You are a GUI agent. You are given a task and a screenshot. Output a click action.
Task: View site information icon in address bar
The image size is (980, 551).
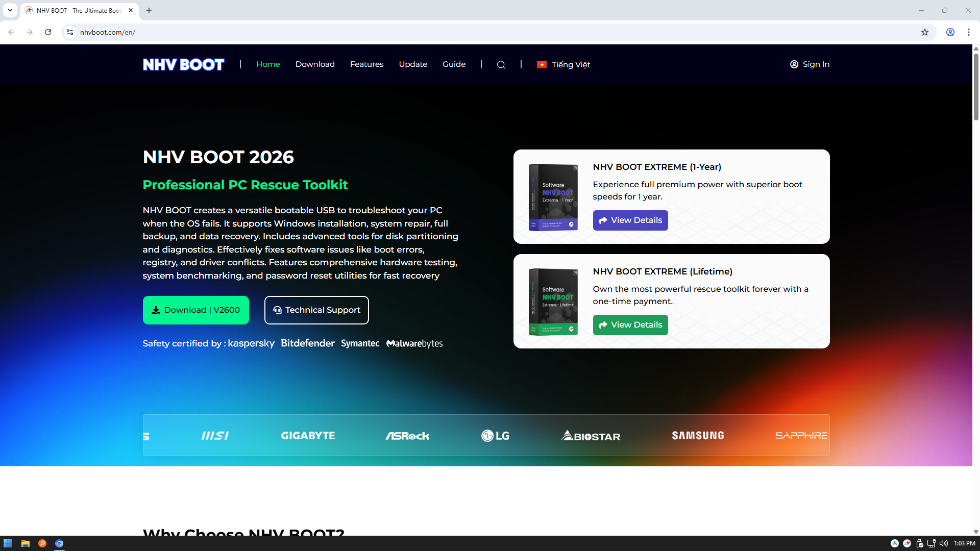pos(70,32)
